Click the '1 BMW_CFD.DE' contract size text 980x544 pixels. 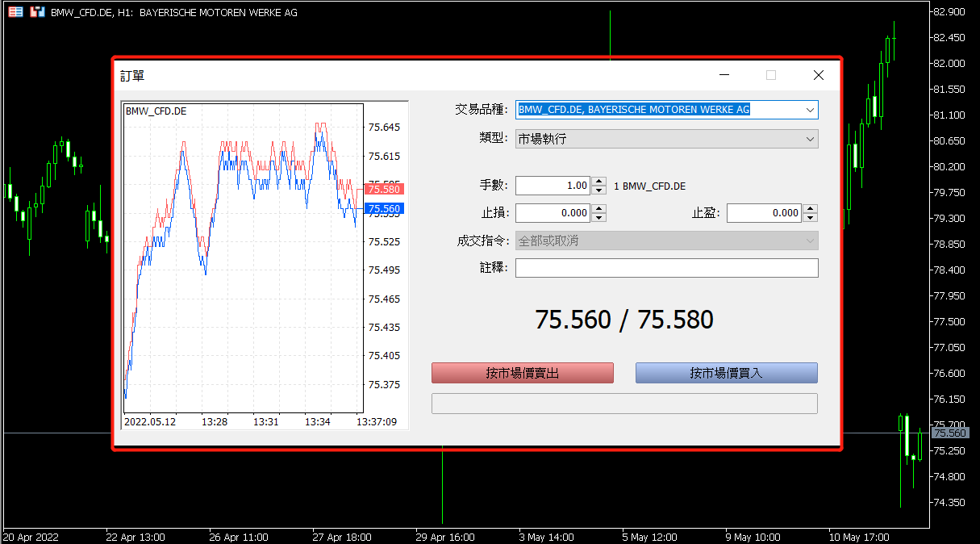point(650,186)
